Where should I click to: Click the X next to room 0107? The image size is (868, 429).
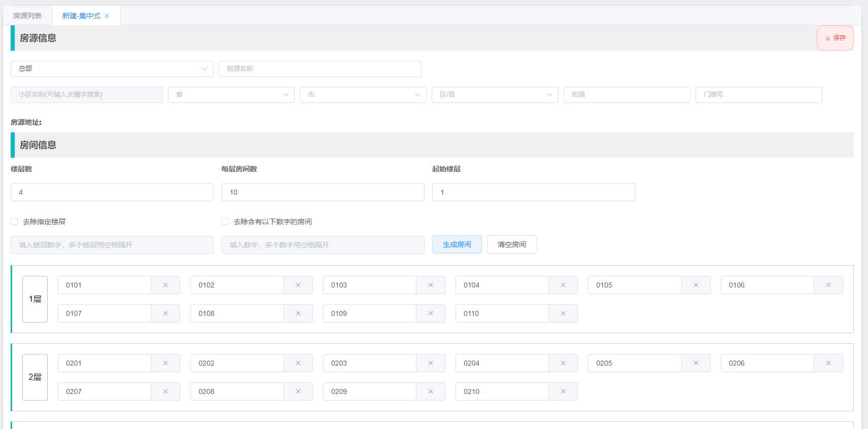tap(165, 313)
